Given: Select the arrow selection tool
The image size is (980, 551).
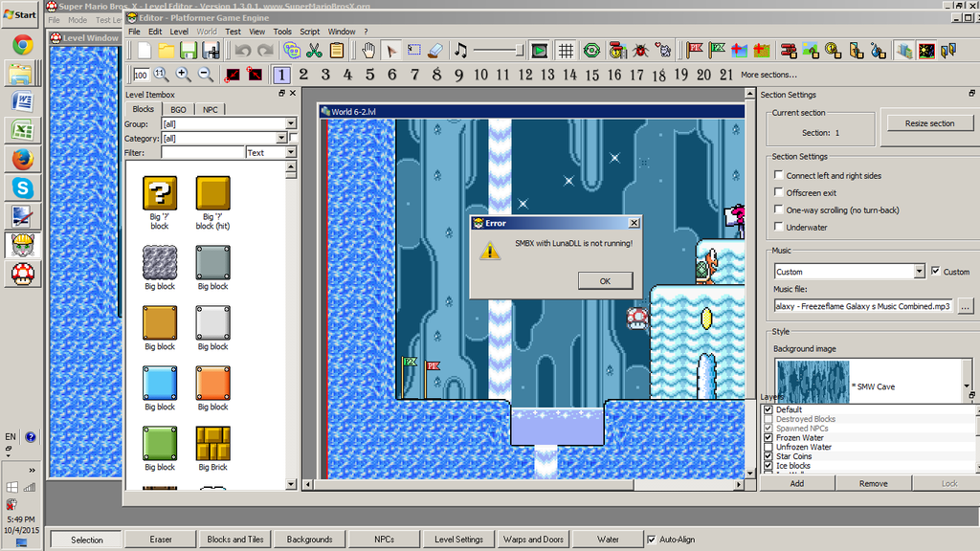Looking at the screenshot, I should click(391, 51).
